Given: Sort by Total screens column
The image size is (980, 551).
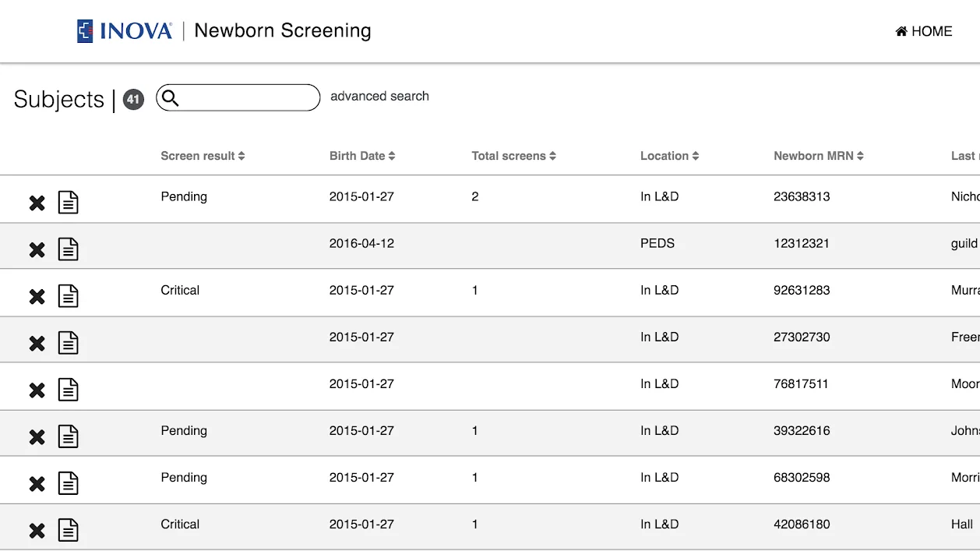Looking at the screenshot, I should [x=513, y=156].
